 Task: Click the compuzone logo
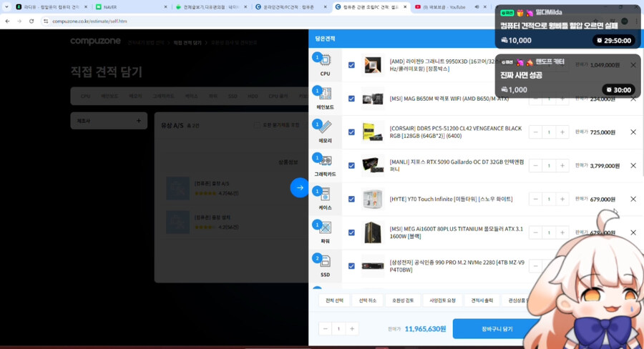[x=95, y=41]
